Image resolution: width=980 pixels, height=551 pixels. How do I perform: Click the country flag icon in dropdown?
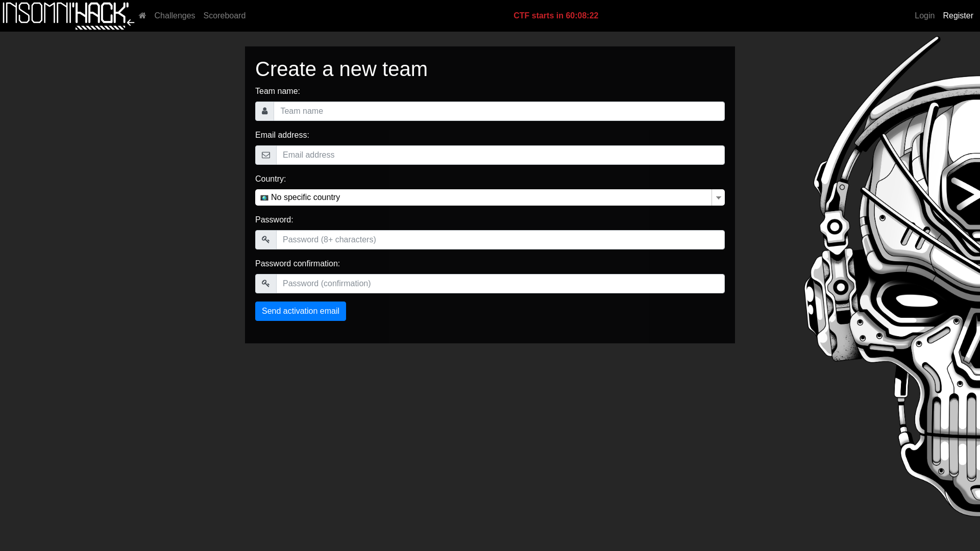(x=264, y=197)
